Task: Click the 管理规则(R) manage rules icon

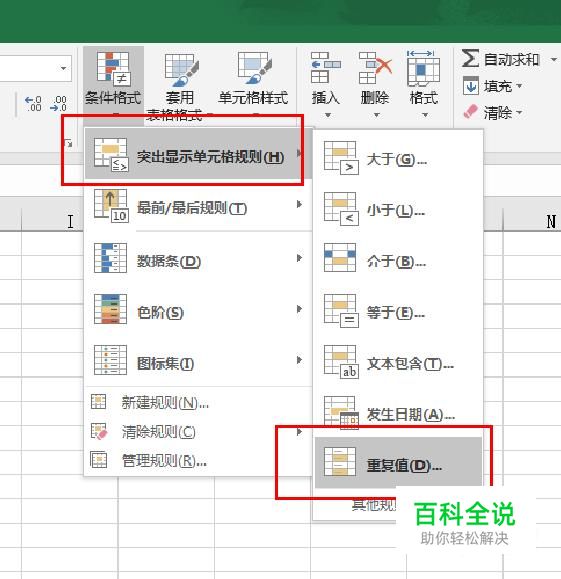Action: point(99,460)
